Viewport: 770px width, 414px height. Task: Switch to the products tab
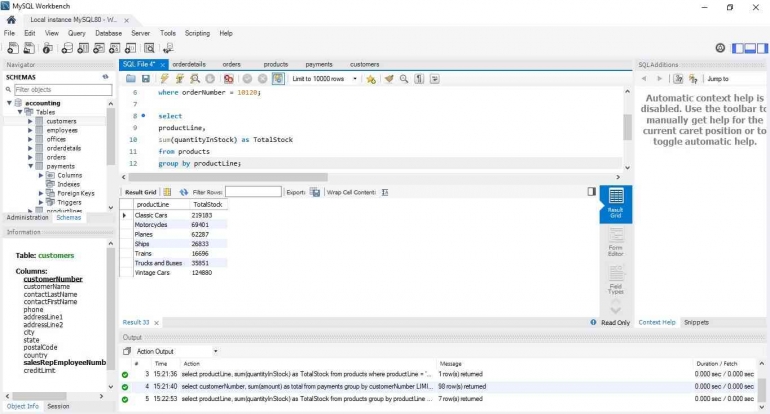(276, 64)
